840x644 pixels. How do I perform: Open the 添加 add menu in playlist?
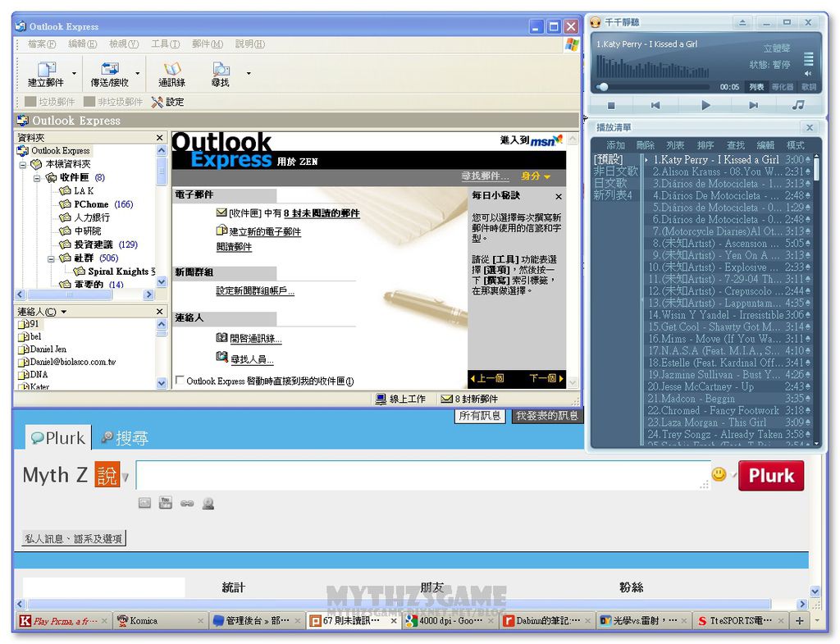(615, 145)
